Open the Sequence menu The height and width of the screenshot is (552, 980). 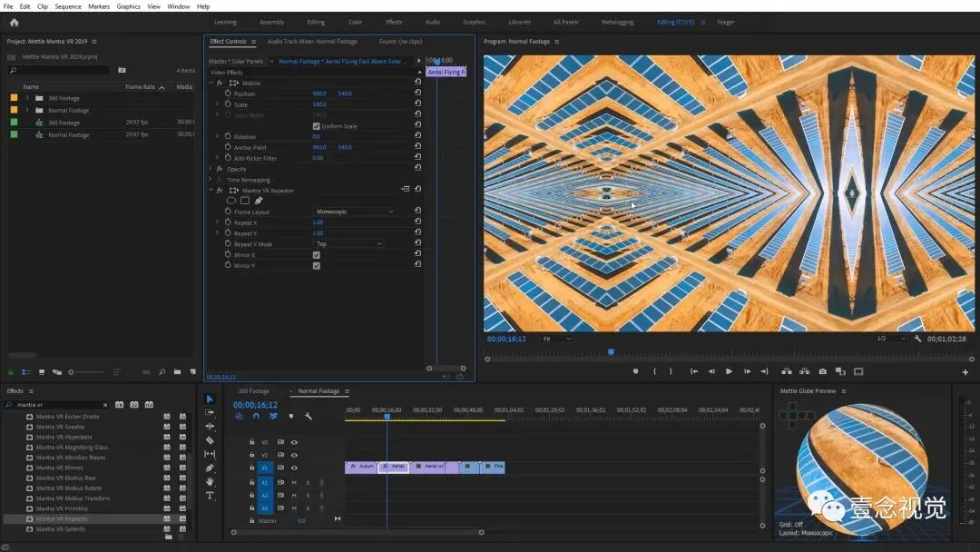[x=68, y=6]
